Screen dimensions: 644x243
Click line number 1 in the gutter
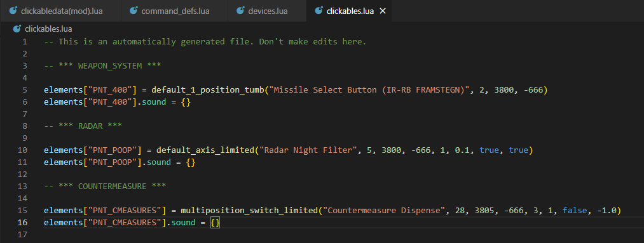[25, 41]
